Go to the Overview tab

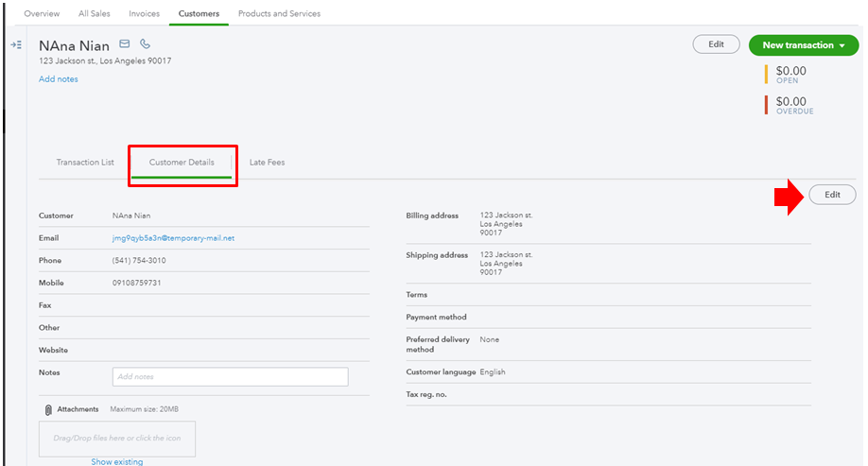point(42,14)
